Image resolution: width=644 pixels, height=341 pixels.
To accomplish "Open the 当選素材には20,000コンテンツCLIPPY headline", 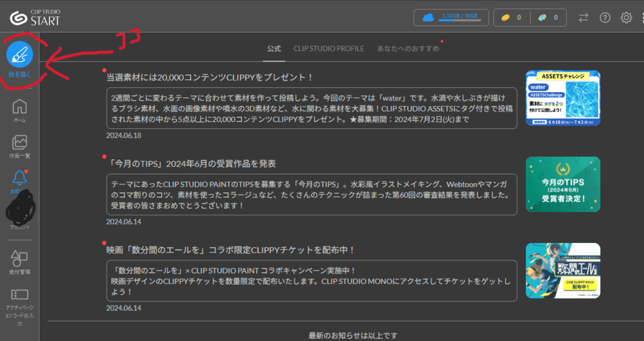I will click(x=209, y=77).
